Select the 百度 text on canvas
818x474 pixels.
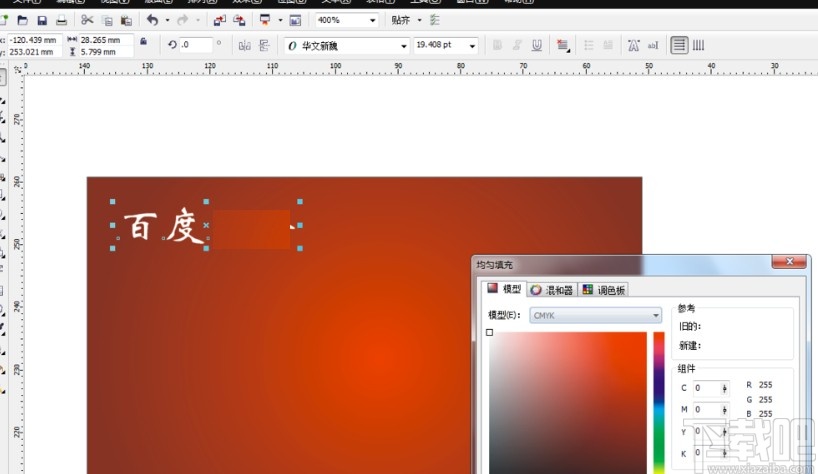(164, 226)
